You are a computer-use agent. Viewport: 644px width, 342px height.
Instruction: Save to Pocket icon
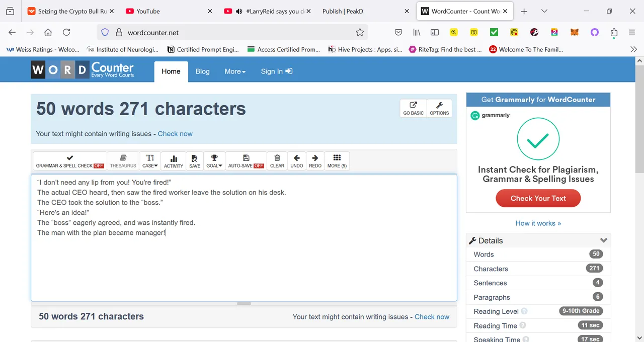(398, 32)
